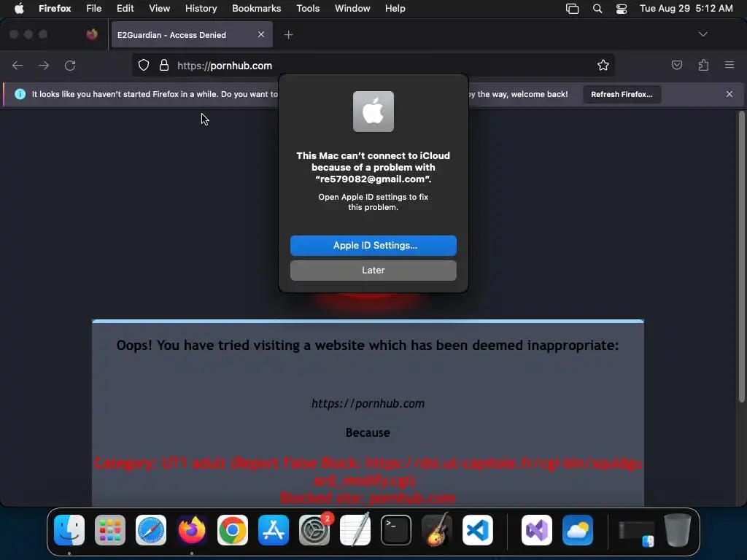
Task: Reload the current page
Action: [x=70, y=66]
